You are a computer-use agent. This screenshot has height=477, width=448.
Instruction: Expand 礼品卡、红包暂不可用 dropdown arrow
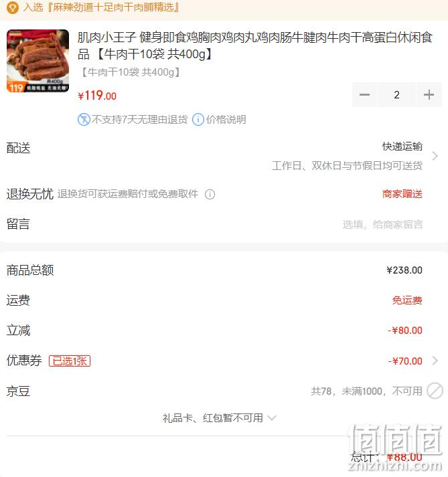272,418
